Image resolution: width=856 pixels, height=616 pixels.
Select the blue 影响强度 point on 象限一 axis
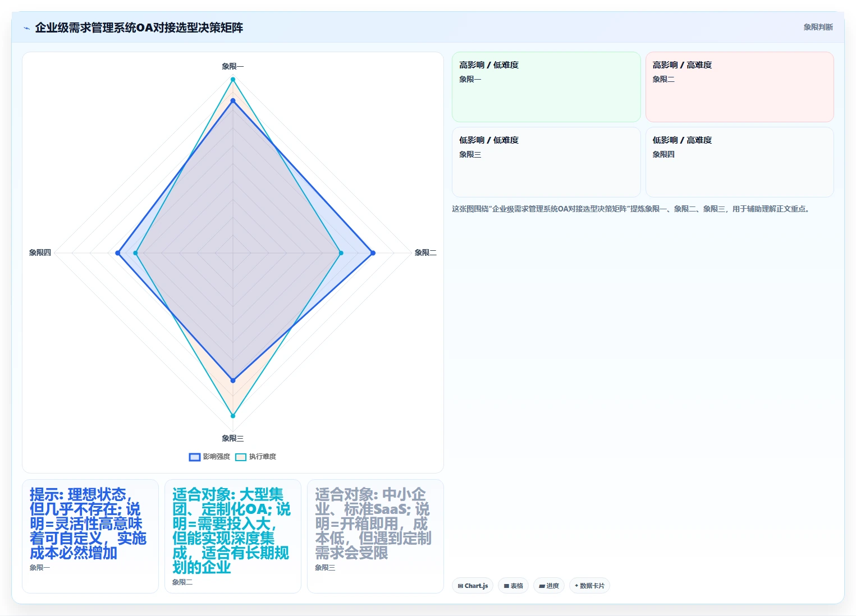233,101
